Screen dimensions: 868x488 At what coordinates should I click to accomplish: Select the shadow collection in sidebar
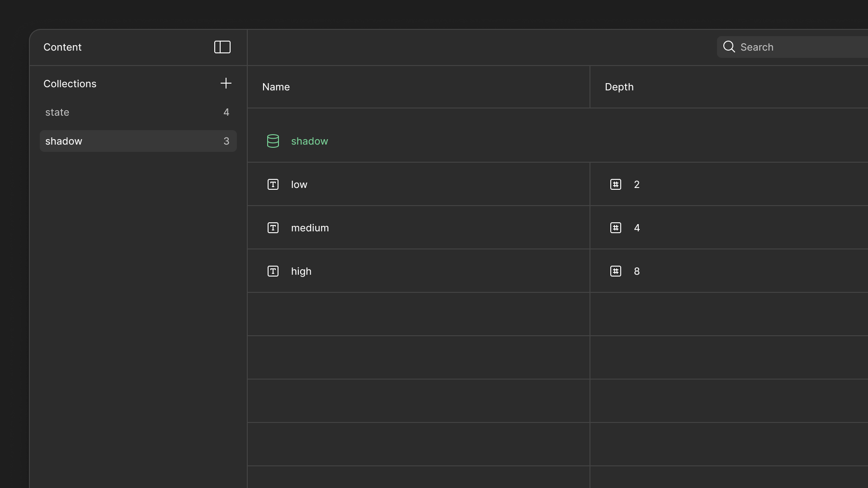[x=138, y=141]
